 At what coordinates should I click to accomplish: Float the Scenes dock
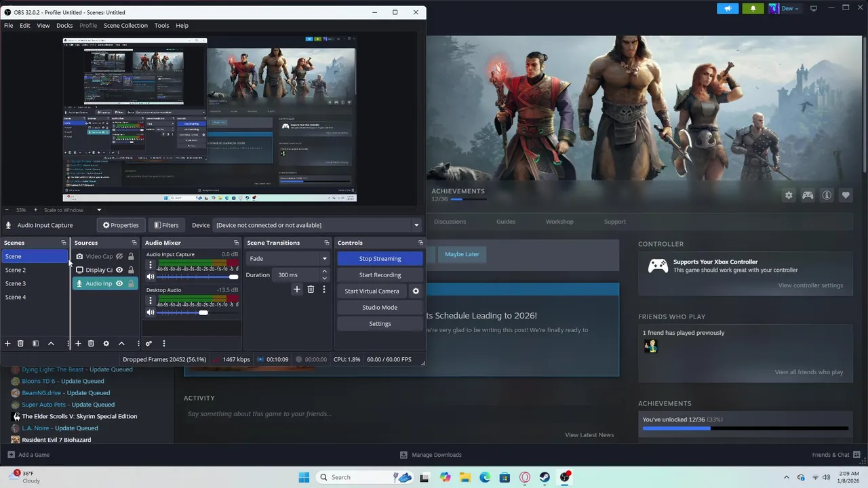64,243
